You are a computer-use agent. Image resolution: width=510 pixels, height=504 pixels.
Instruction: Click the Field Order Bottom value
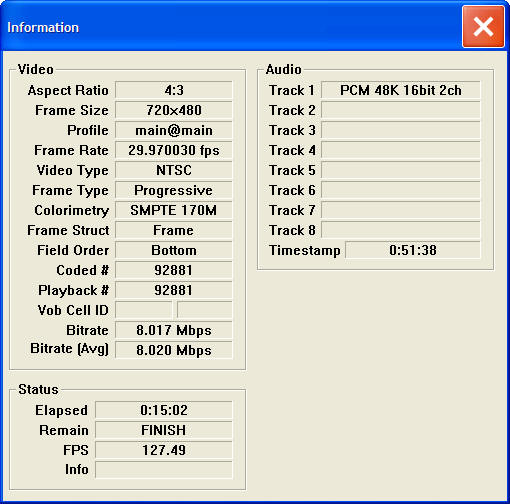tap(174, 250)
